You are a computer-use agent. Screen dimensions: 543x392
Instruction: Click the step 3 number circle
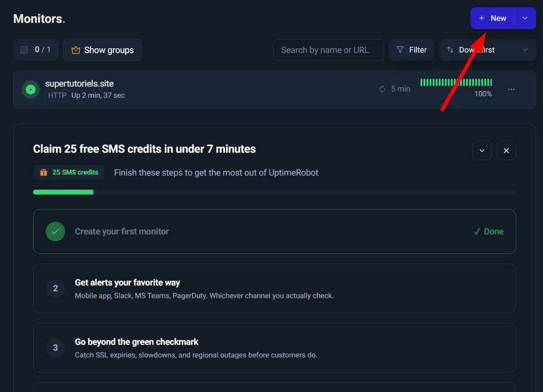click(x=55, y=348)
